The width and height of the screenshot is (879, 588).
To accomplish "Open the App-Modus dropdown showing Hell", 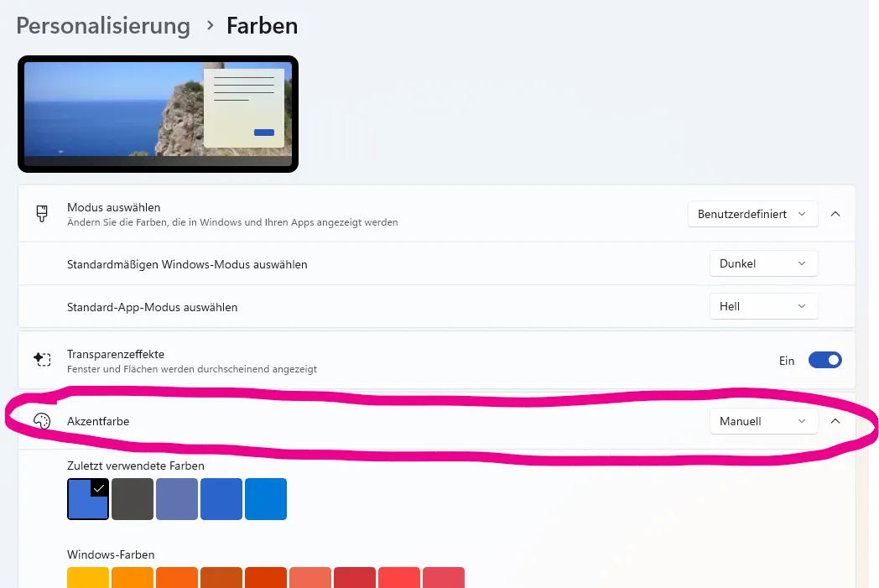I will [x=763, y=307].
